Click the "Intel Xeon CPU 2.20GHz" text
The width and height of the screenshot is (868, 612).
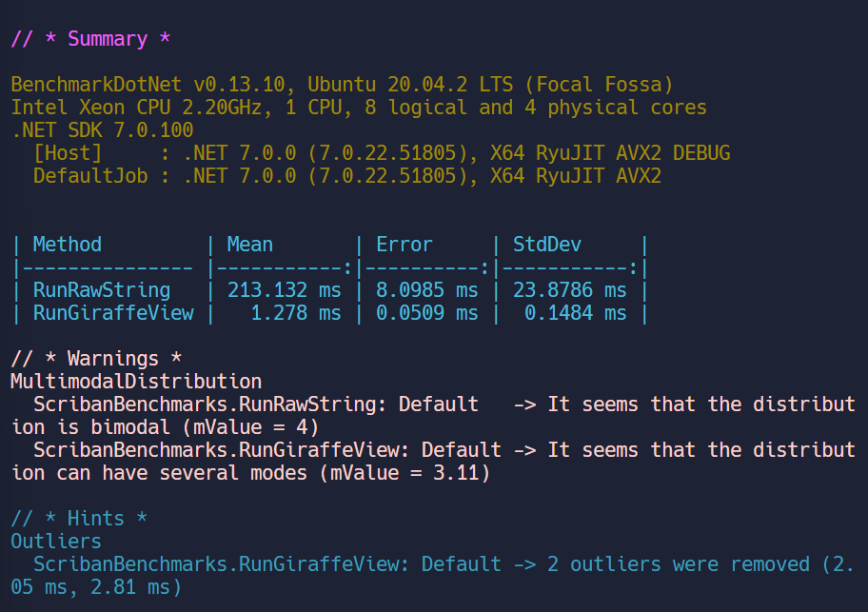coord(136,108)
